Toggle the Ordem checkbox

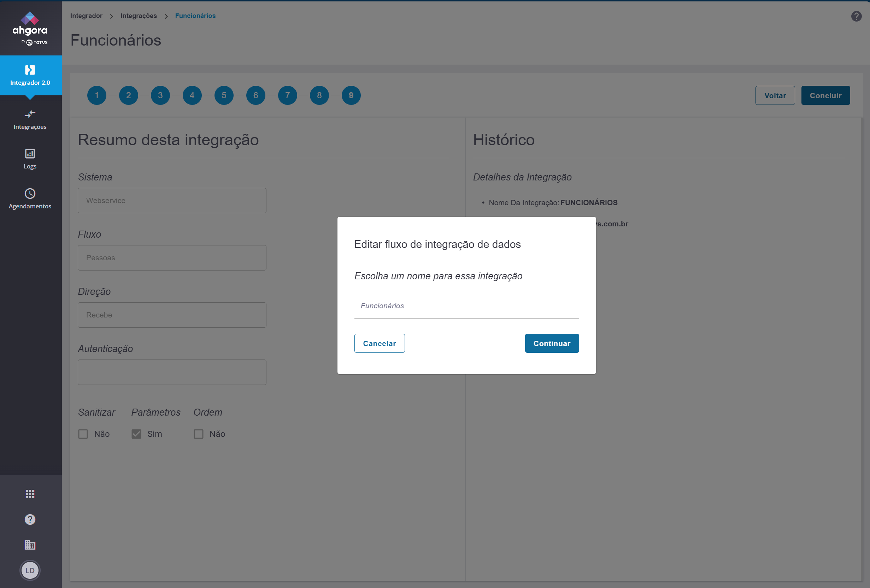(198, 434)
